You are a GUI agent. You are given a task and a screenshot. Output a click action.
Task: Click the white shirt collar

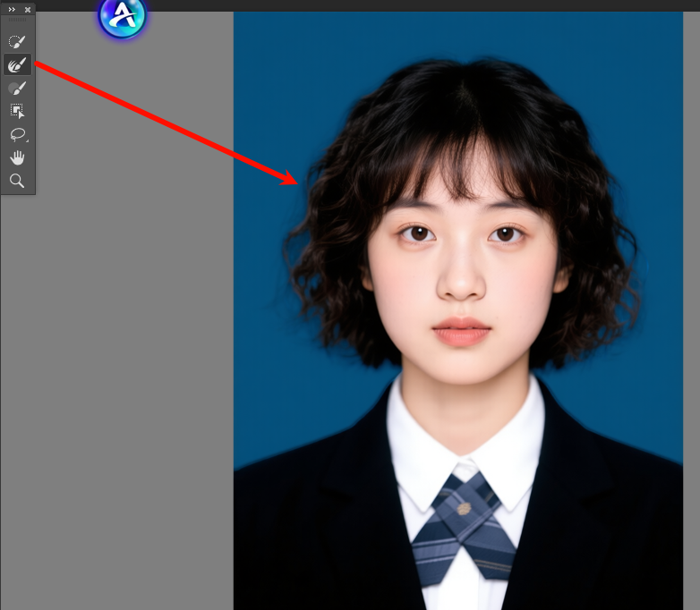coord(421,447)
